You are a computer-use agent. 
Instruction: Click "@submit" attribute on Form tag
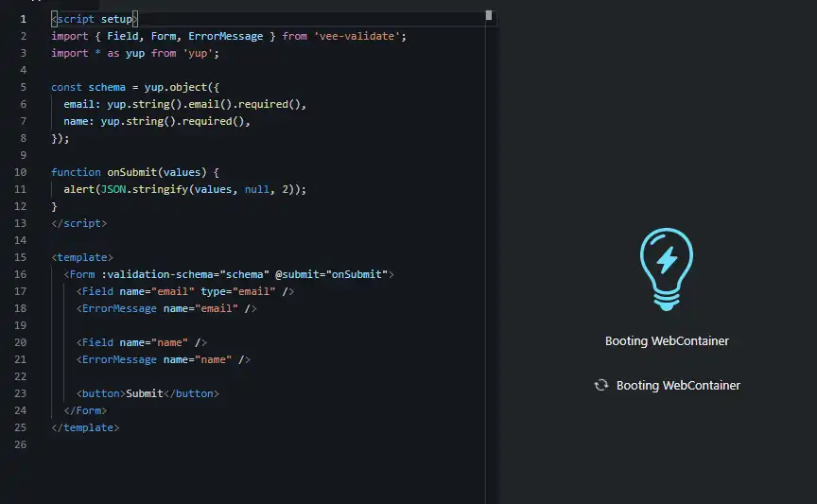point(297,274)
